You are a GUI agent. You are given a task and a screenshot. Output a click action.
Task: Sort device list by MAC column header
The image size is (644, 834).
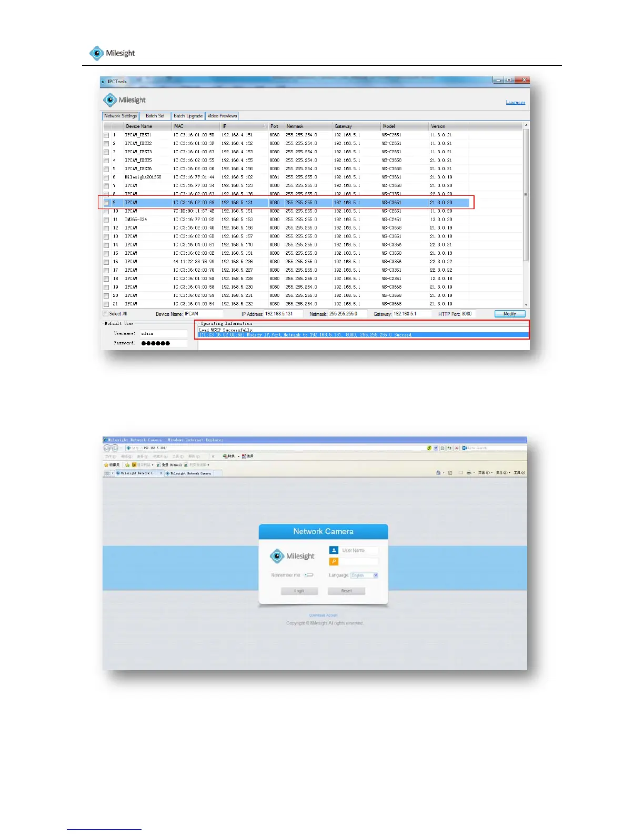(x=196, y=126)
